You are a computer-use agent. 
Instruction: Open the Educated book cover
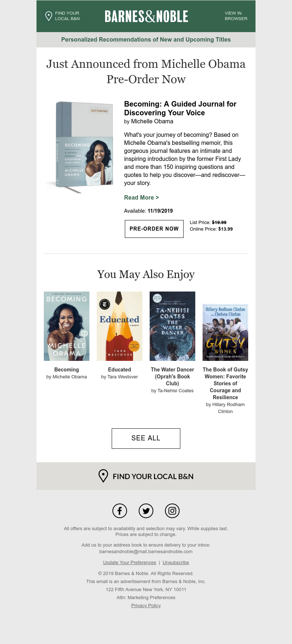119,326
